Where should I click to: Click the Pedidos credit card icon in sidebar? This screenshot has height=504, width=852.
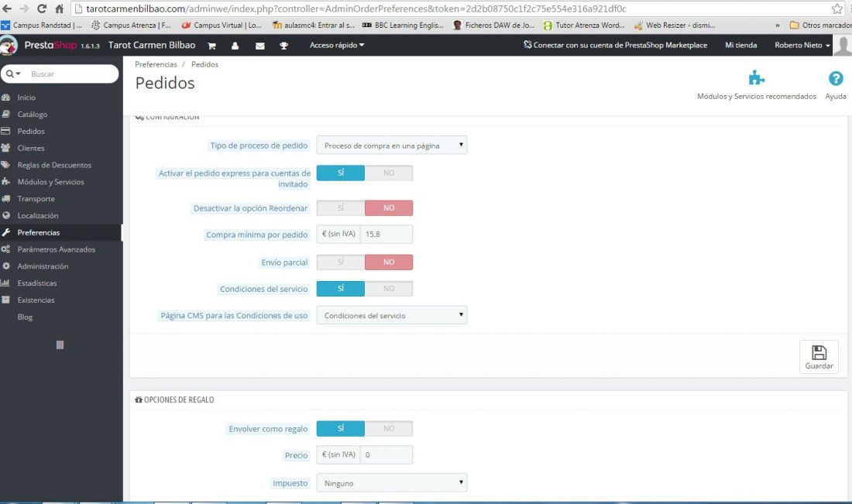point(6,131)
